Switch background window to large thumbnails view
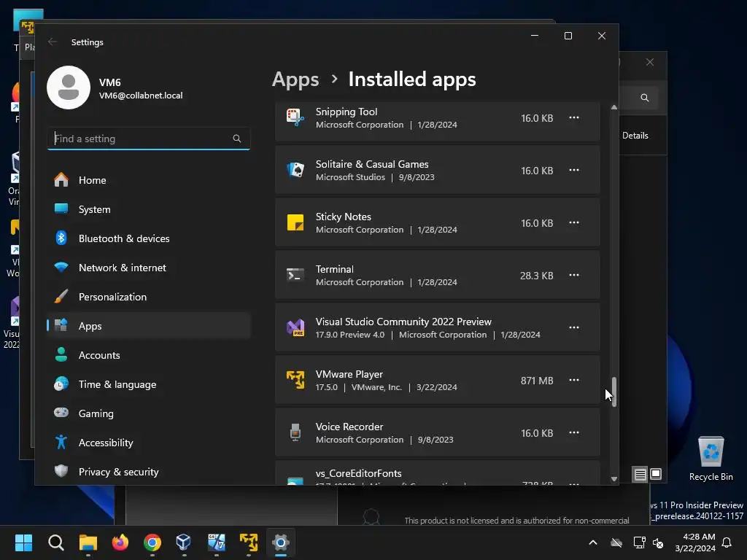The image size is (747, 560). (x=656, y=474)
